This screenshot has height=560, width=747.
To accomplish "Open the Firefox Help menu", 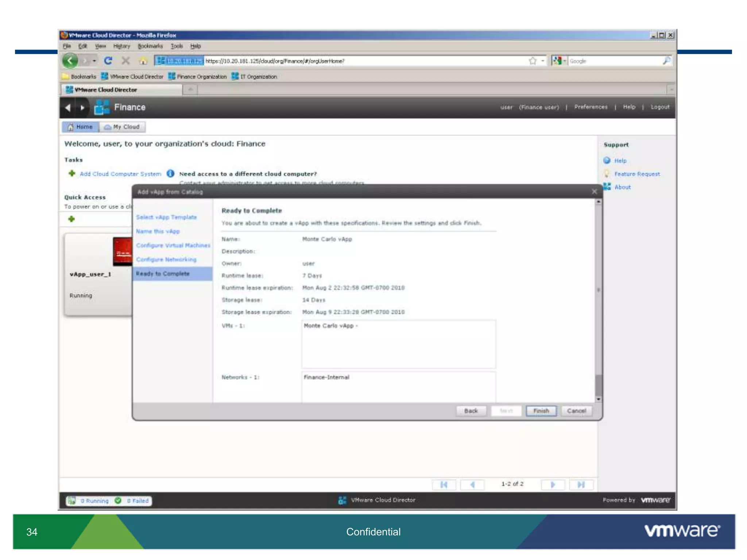I will [x=196, y=46].
